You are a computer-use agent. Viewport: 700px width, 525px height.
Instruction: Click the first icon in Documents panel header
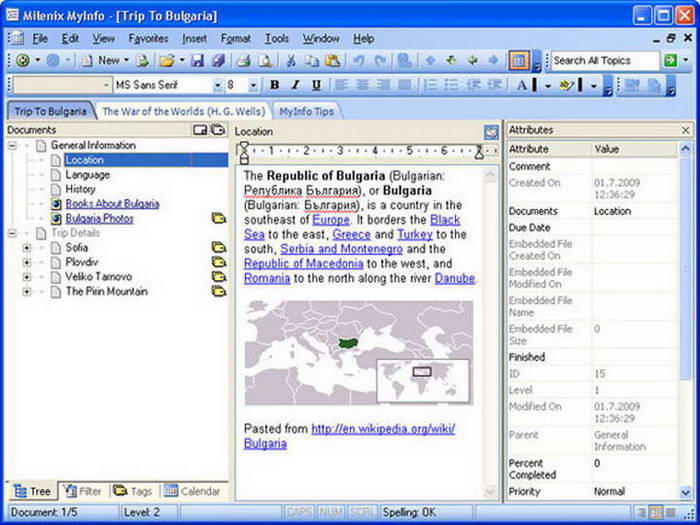(x=200, y=130)
